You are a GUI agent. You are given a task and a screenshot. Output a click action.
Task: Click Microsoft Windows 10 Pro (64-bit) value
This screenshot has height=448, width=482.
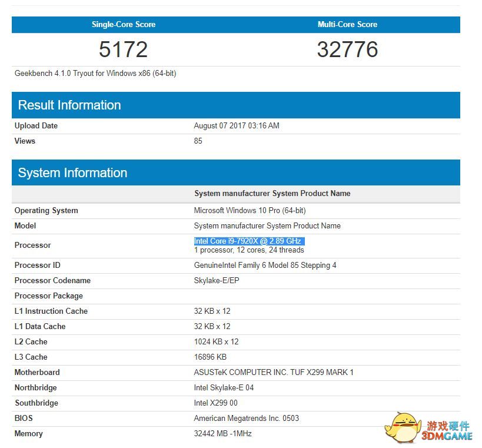250,211
